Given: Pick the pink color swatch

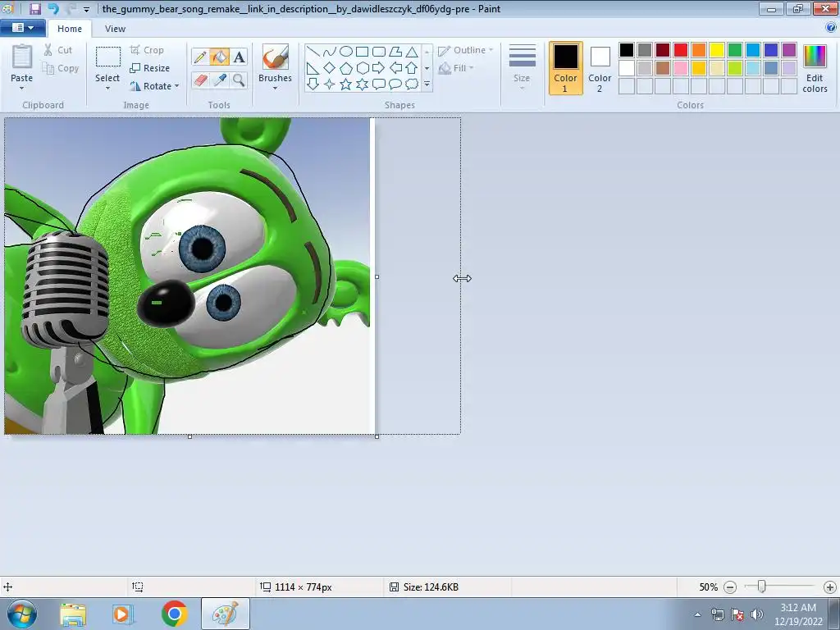Looking at the screenshot, I should pyautogui.click(x=681, y=68).
